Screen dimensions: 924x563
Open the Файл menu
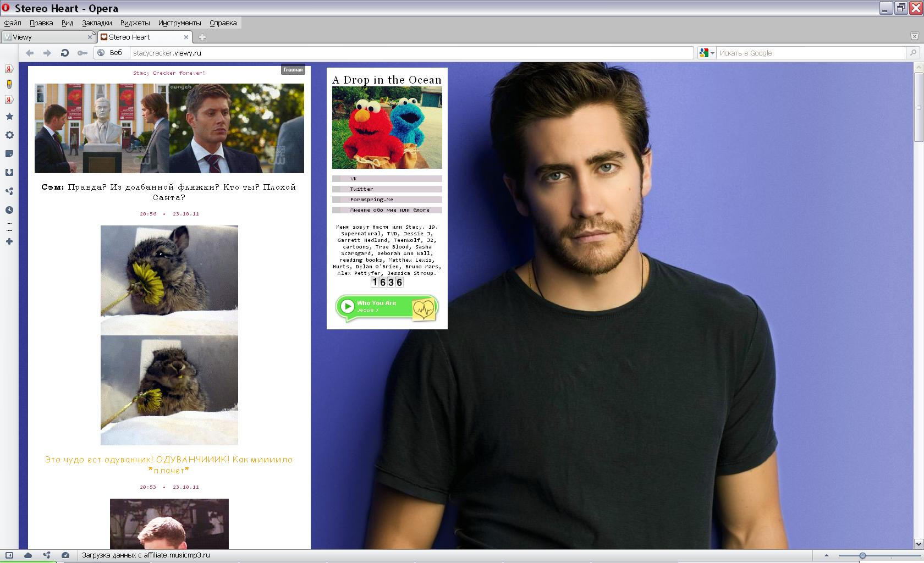tap(13, 23)
